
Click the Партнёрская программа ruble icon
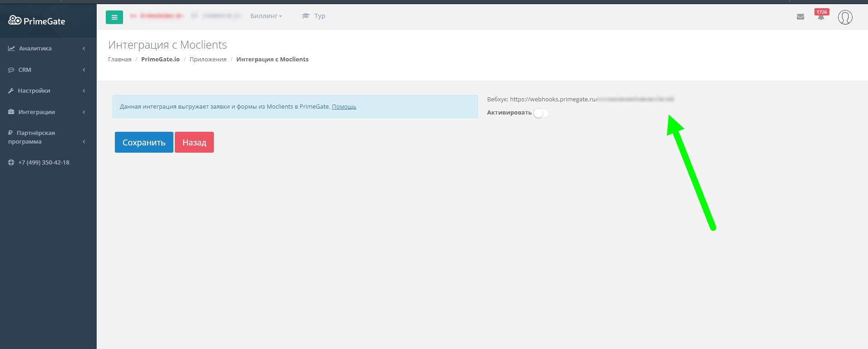tap(10, 133)
